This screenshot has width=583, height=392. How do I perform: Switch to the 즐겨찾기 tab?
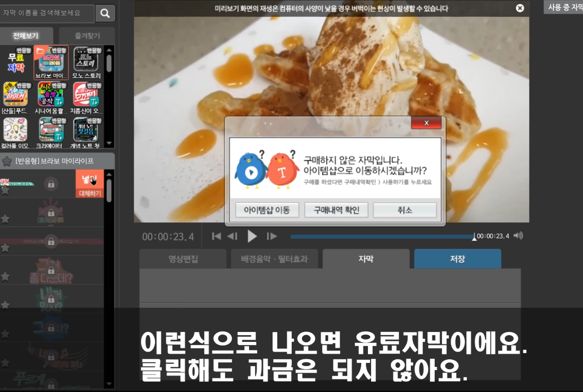coord(86,36)
